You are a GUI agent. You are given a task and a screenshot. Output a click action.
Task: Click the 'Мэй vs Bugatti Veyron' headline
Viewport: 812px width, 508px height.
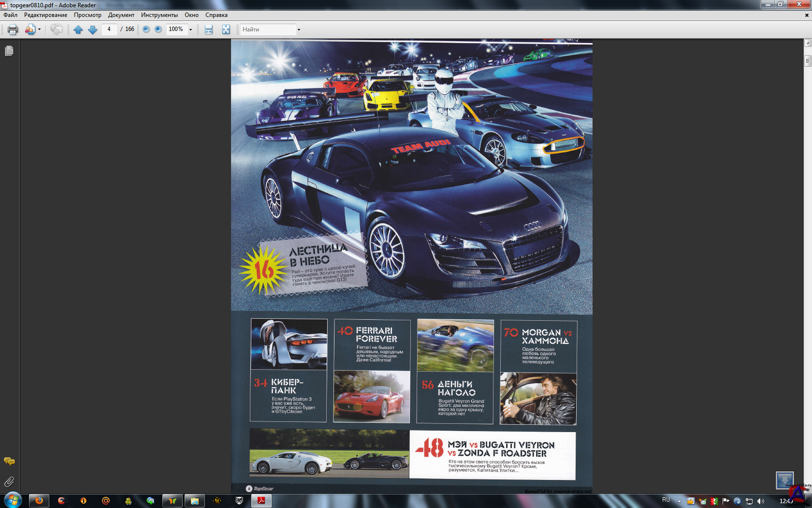501,449
